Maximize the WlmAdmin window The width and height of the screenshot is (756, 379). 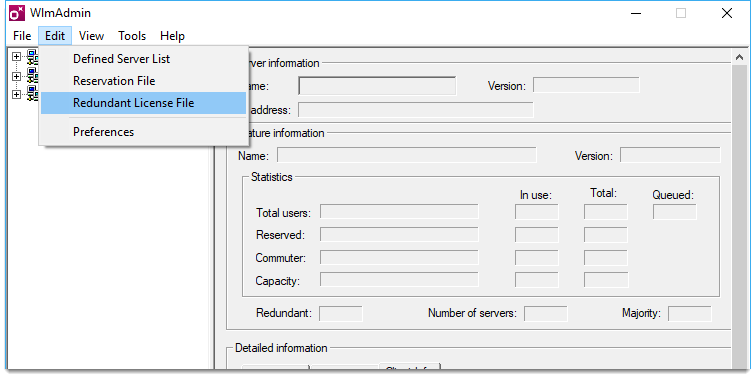681,13
